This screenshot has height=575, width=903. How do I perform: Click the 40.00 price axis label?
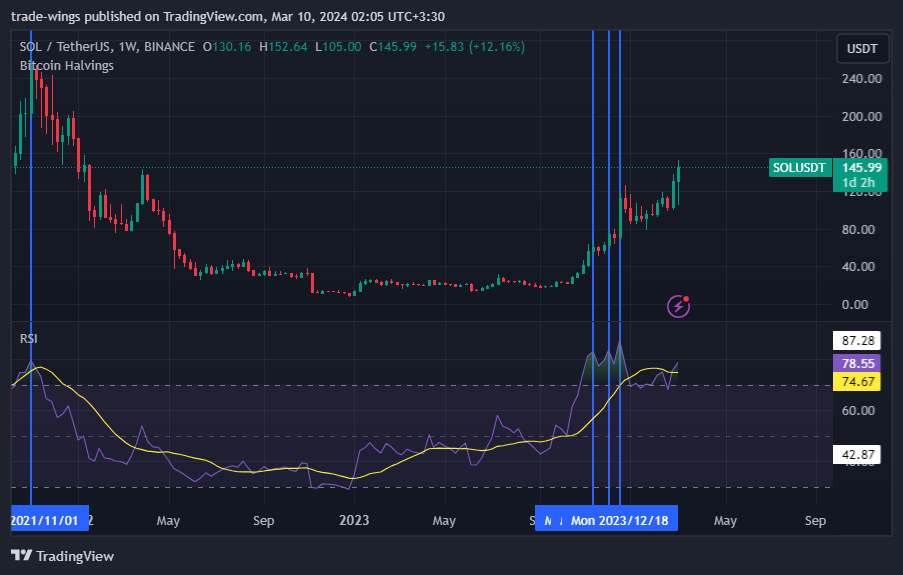858,267
